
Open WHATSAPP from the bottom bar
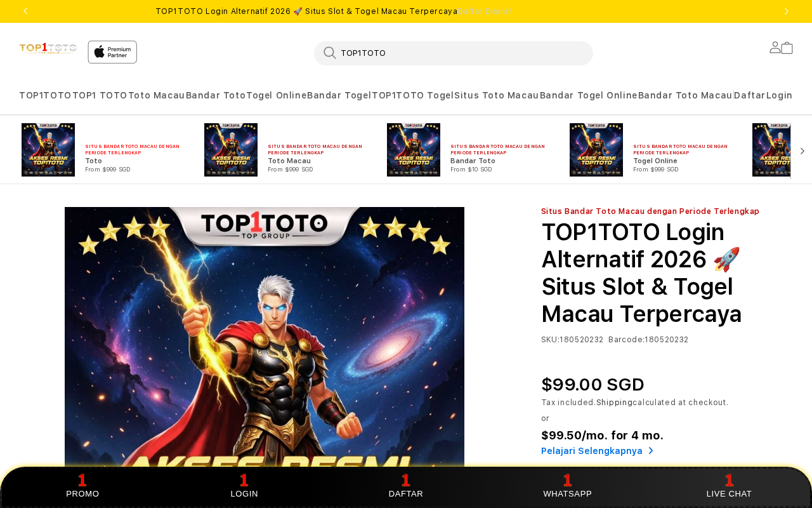(x=568, y=486)
